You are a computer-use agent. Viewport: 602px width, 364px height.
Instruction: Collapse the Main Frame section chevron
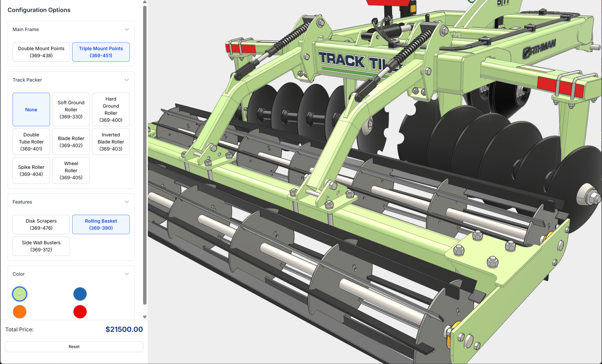(127, 30)
